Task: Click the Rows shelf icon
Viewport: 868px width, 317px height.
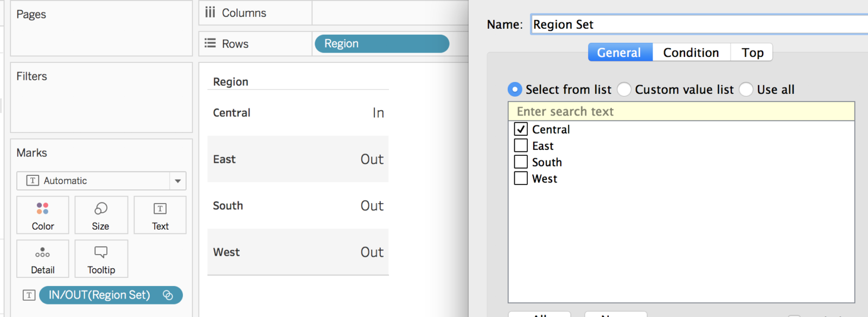Action: click(210, 43)
